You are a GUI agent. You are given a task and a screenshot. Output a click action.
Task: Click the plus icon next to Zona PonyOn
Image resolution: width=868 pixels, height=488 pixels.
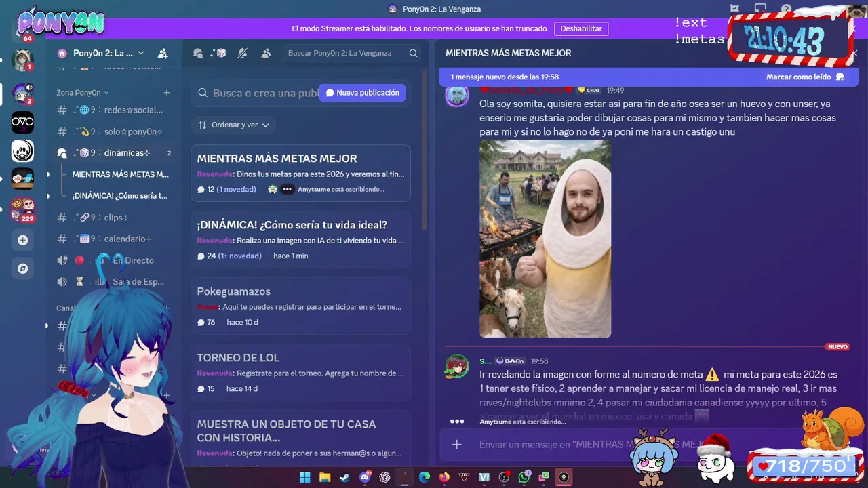click(167, 93)
